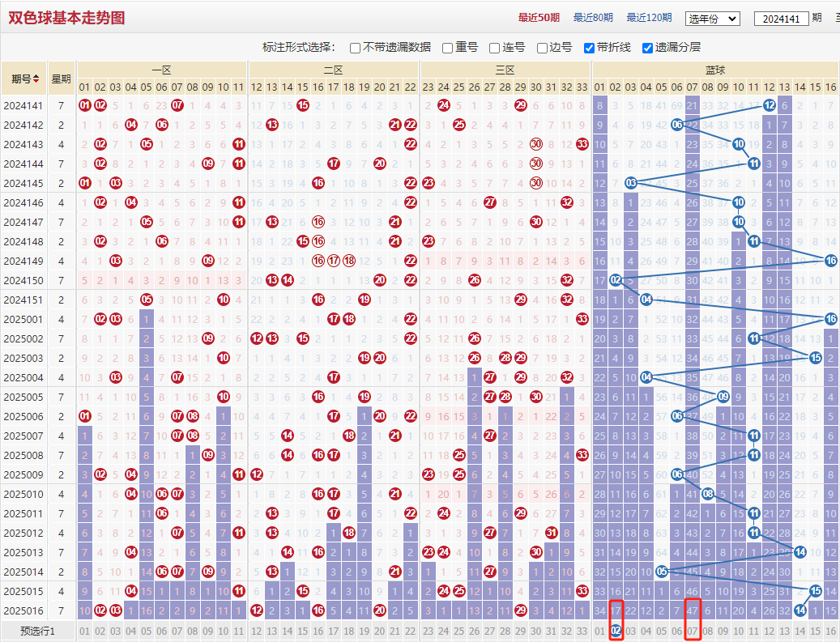Check the 重号 marking option
Viewport: 840px width, 642px height.
tap(447, 48)
